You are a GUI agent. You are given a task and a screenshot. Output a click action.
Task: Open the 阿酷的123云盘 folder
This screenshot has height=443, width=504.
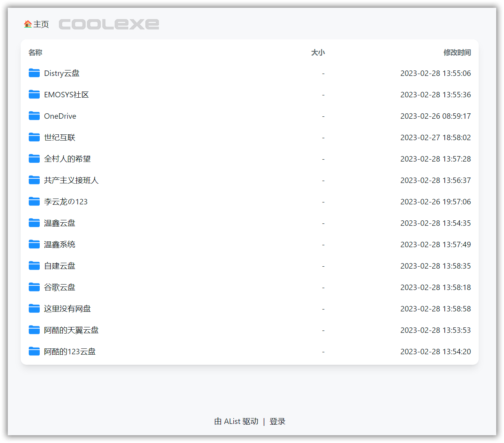pyautogui.click(x=69, y=351)
